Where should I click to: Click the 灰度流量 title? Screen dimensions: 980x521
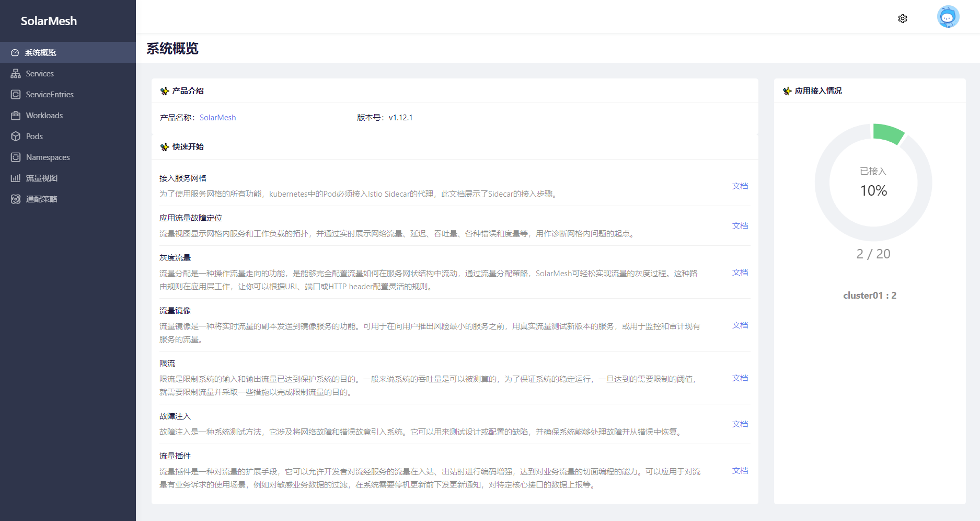click(175, 258)
